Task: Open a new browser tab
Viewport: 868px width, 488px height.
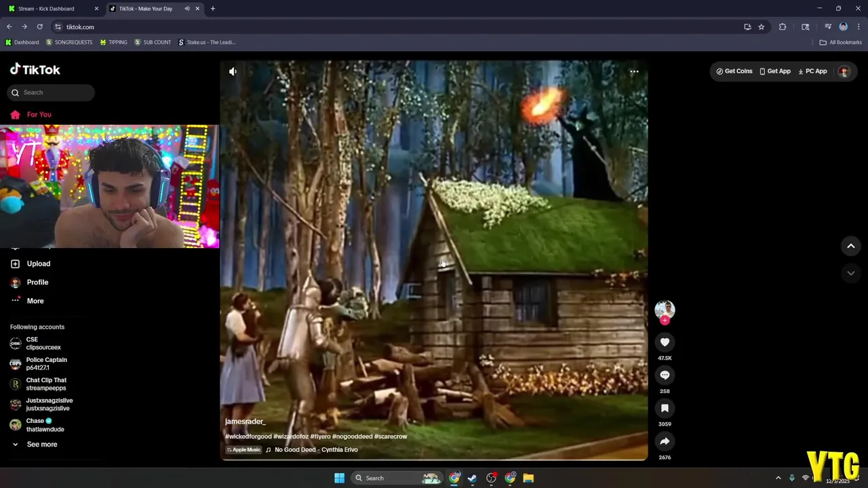Action: 213,9
